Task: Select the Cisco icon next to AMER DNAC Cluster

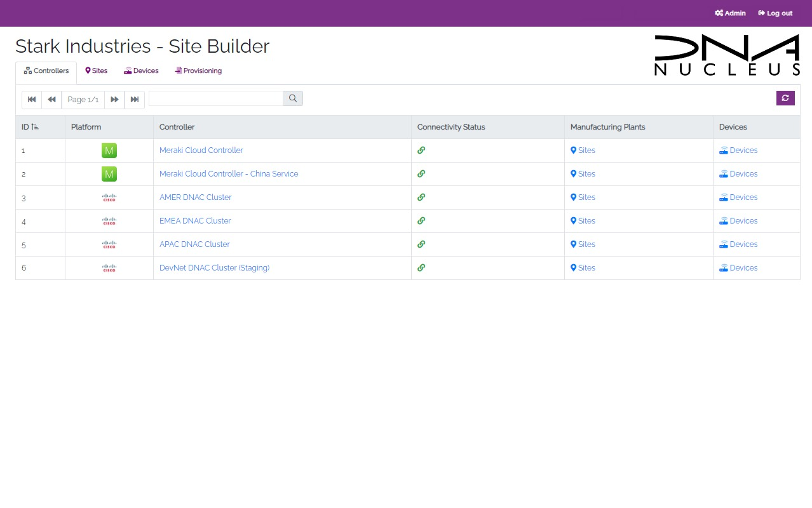Action: pos(109,197)
